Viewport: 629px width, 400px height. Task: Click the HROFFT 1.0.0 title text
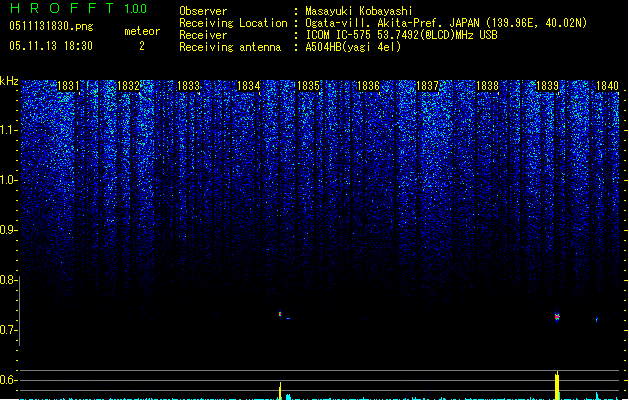pos(79,8)
